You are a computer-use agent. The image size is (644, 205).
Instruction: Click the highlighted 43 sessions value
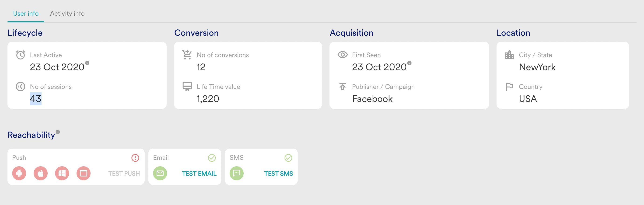(35, 99)
